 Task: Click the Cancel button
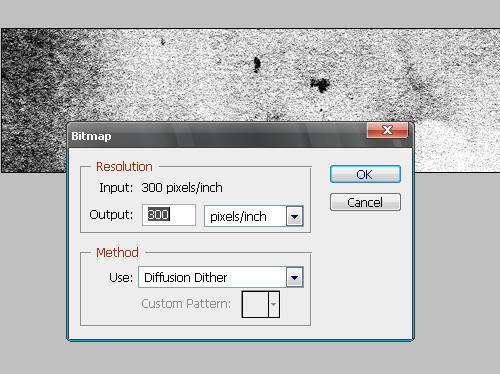point(365,202)
